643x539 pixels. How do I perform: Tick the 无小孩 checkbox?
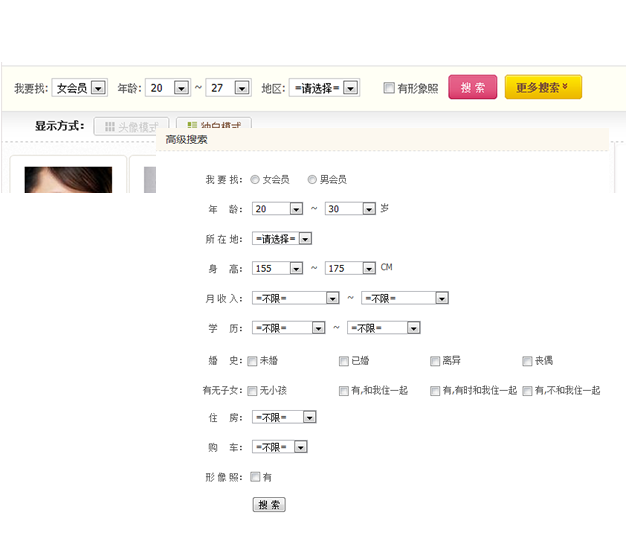253,391
